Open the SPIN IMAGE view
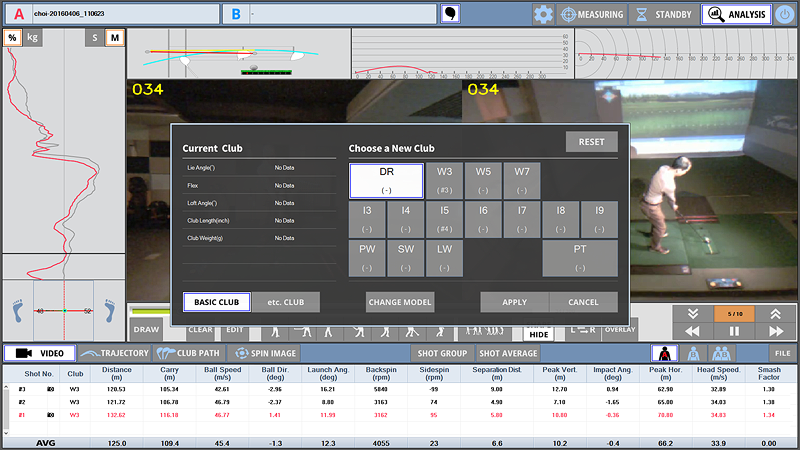This screenshot has height=450, width=800. (x=263, y=353)
